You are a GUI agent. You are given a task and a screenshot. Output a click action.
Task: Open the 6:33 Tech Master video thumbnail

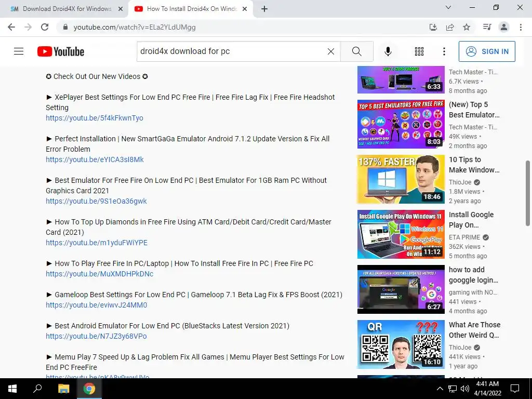click(x=401, y=79)
